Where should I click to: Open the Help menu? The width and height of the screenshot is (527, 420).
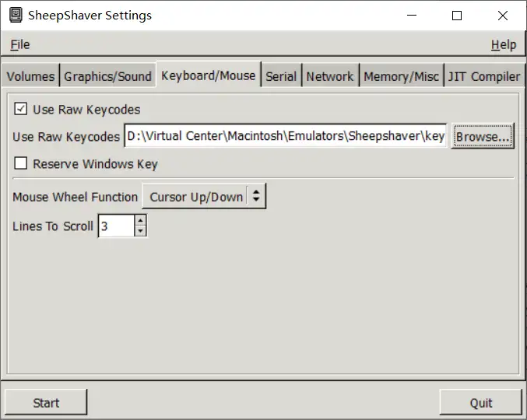pyautogui.click(x=504, y=44)
